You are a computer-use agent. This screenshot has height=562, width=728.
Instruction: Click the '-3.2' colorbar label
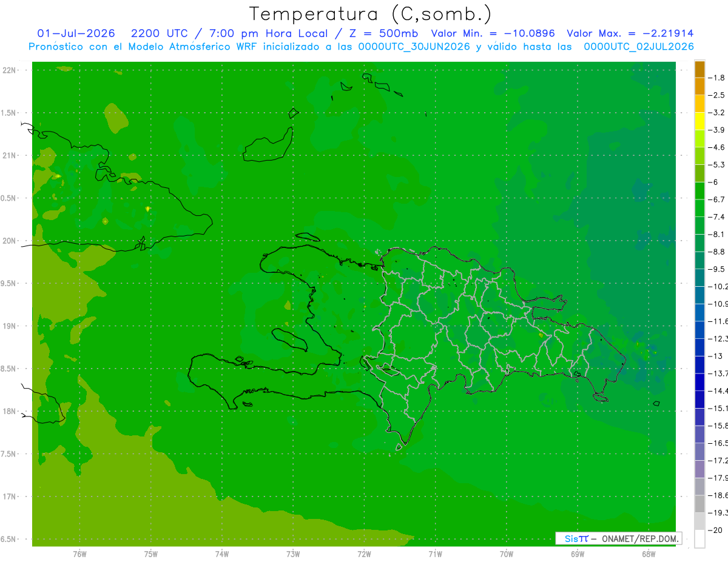click(x=716, y=113)
